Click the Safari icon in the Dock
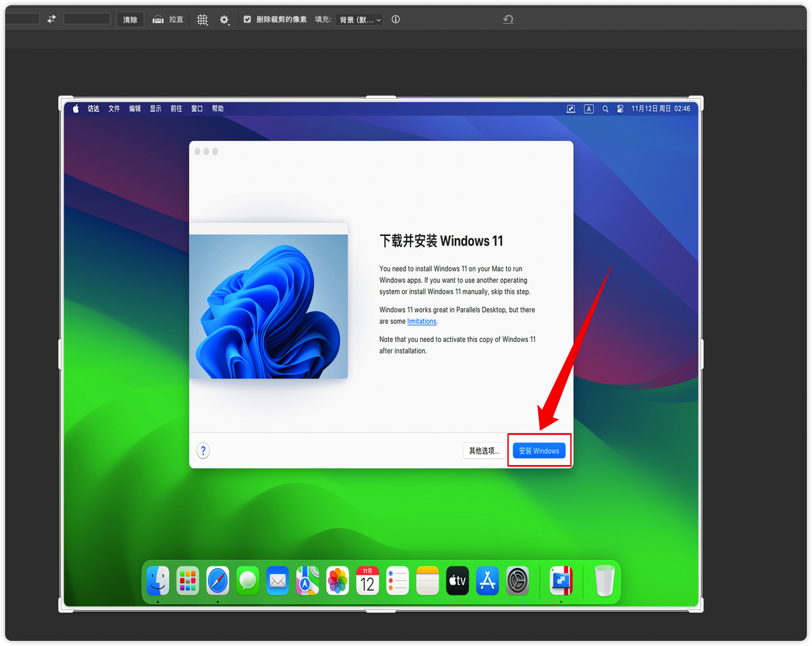 pyautogui.click(x=217, y=581)
